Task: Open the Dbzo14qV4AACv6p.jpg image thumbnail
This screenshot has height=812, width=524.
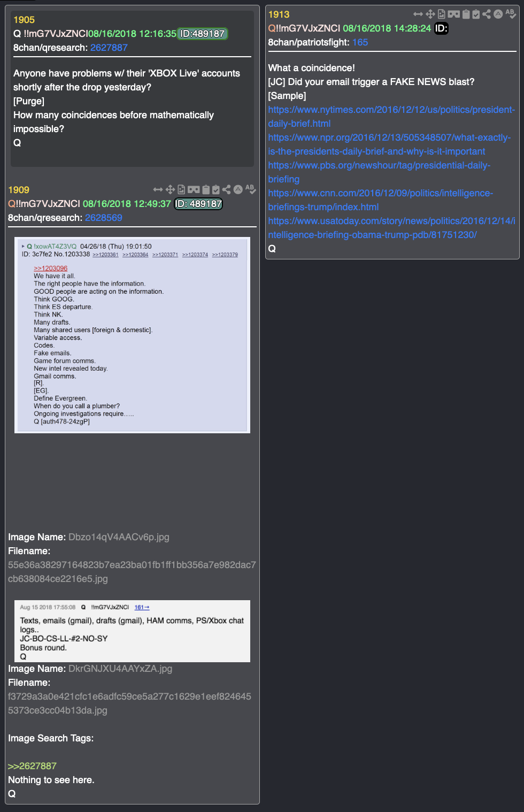Action: pos(132,335)
